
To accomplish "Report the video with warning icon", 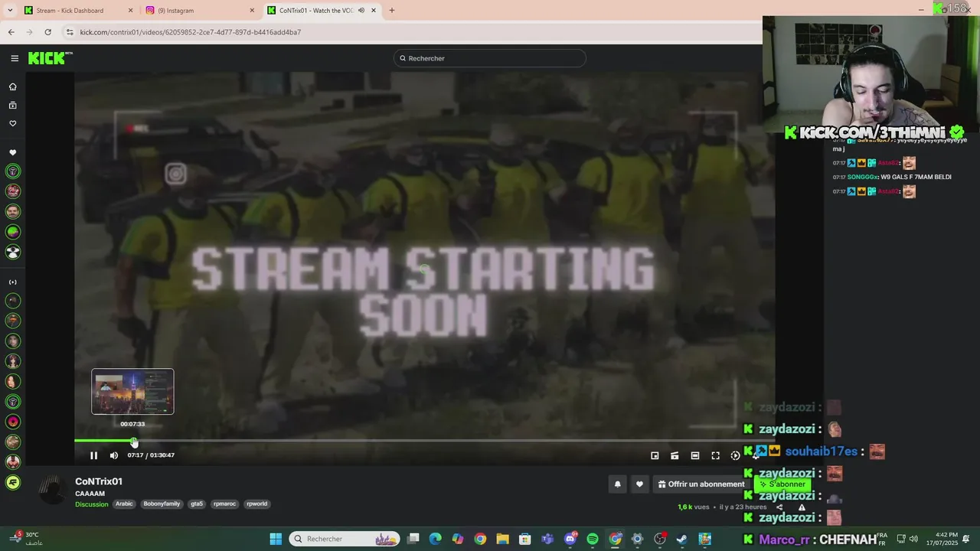I will 802,507.
